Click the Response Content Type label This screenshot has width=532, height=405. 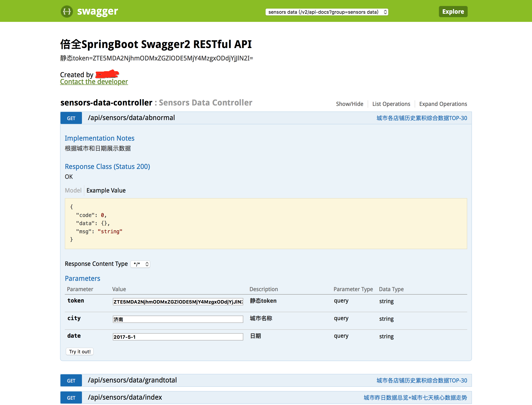(96, 264)
